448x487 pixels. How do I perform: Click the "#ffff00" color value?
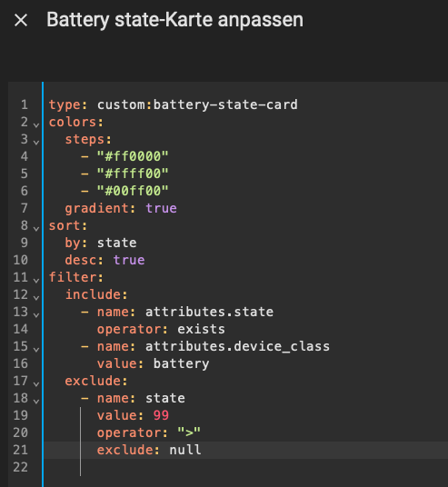click(x=133, y=174)
